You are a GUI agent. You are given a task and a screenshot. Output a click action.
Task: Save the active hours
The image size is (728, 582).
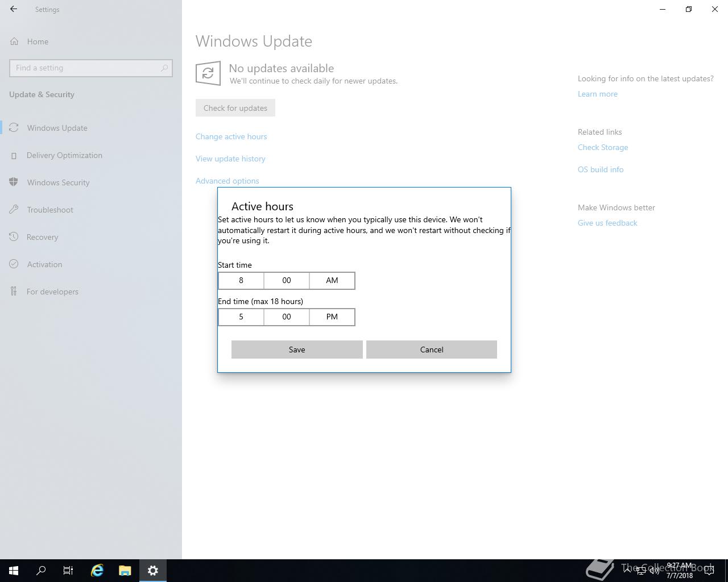(297, 350)
